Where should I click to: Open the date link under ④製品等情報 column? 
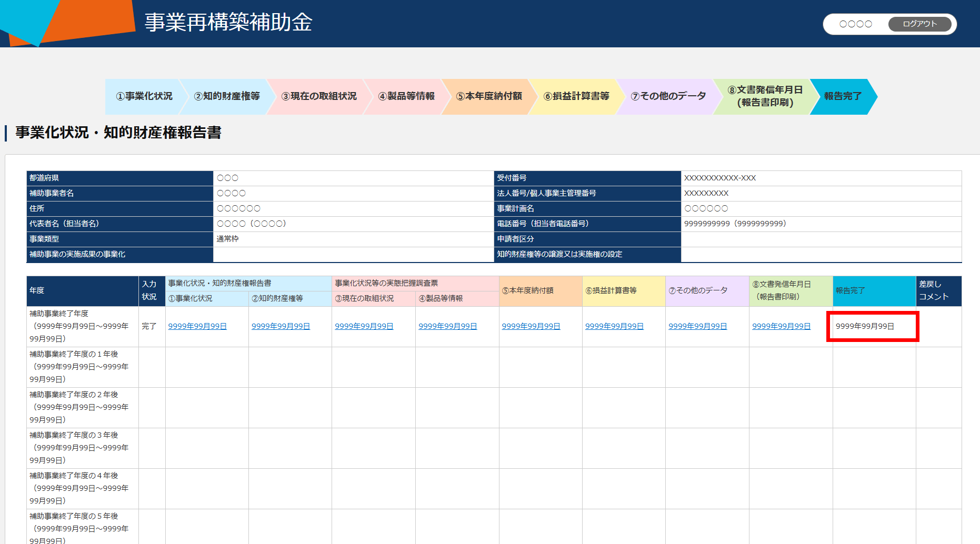tap(447, 326)
